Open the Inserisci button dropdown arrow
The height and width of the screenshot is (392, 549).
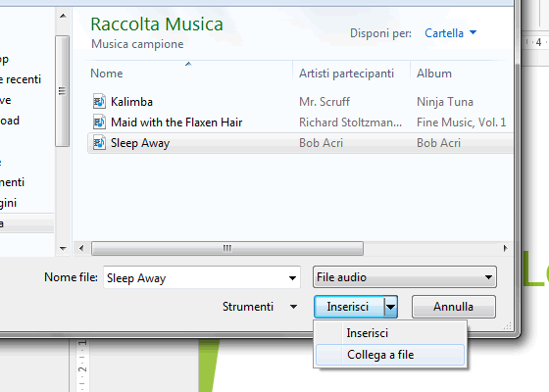pyautogui.click(x=390, y=307)
